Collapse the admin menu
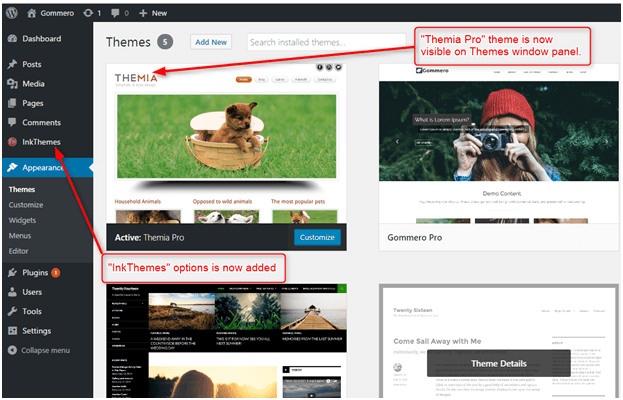This screenshot has width=623, height=400. [x=45, y=350]
